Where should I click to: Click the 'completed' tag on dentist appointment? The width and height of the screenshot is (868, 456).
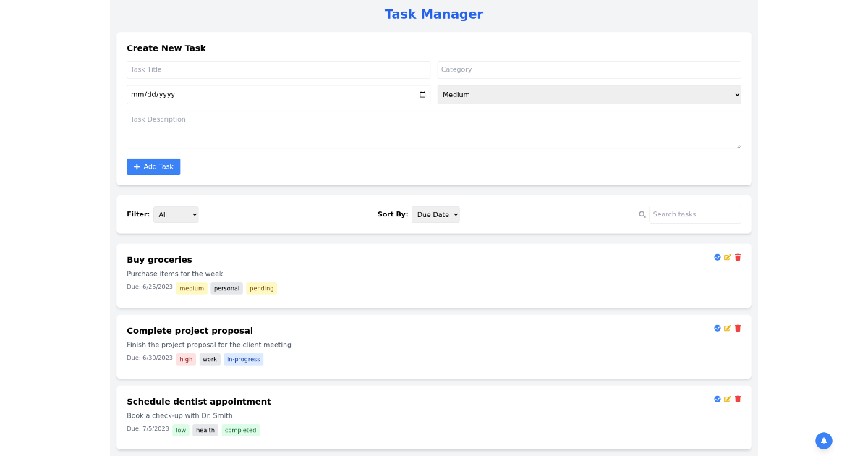[x=240, y=430]
